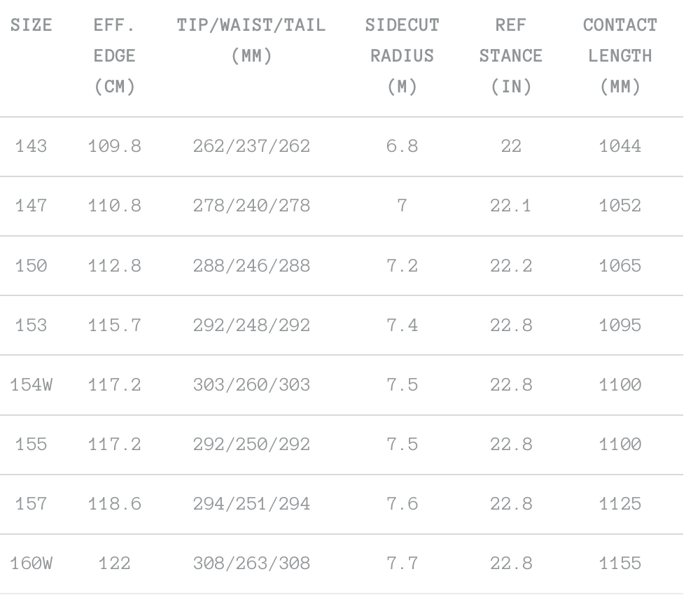Select the 303/260/303 tip/waist/tail value
The image size is (693, 616).
click(251, 385)
